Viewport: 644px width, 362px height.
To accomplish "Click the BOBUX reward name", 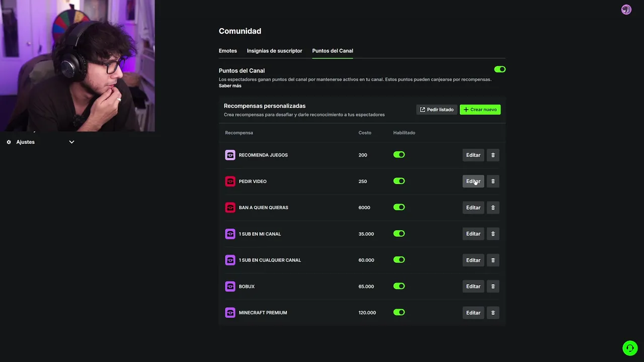I will pos(247,286).
